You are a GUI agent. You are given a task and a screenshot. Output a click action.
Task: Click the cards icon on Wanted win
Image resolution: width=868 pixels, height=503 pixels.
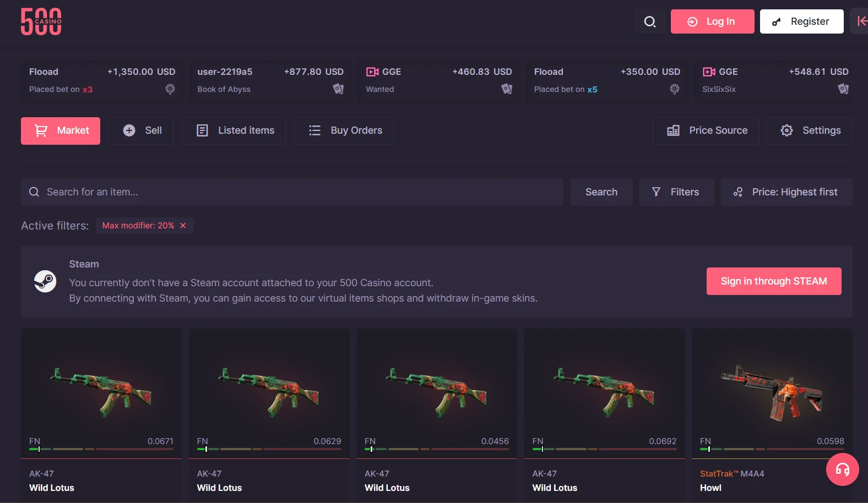tap(507, 89)
